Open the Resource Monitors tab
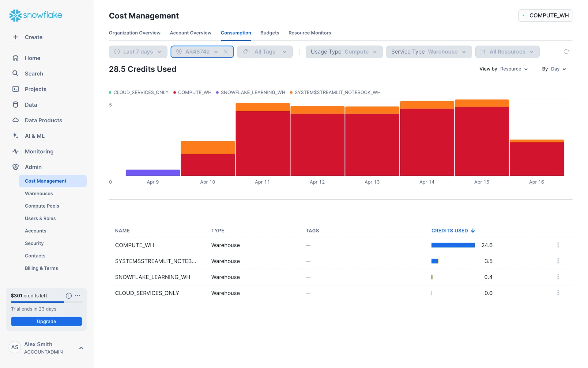This screenshot has height=368, width=588. click(310, 33)
